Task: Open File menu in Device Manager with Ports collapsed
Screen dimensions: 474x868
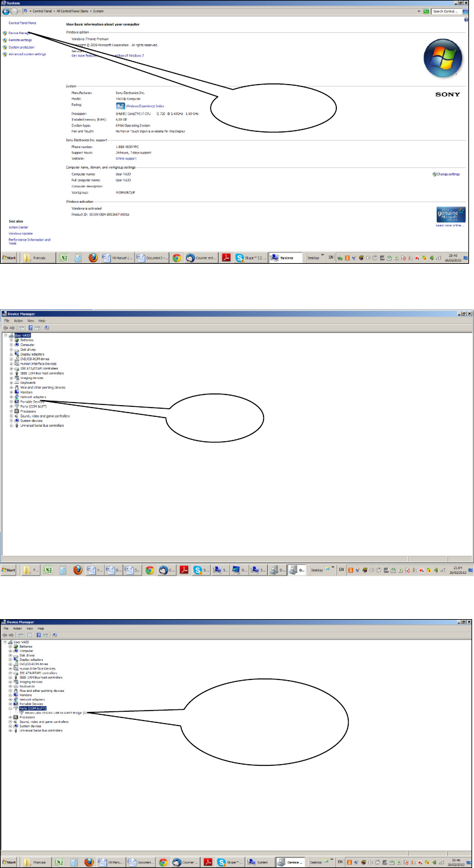Action: pyautogui.click(x=7, y=320)
